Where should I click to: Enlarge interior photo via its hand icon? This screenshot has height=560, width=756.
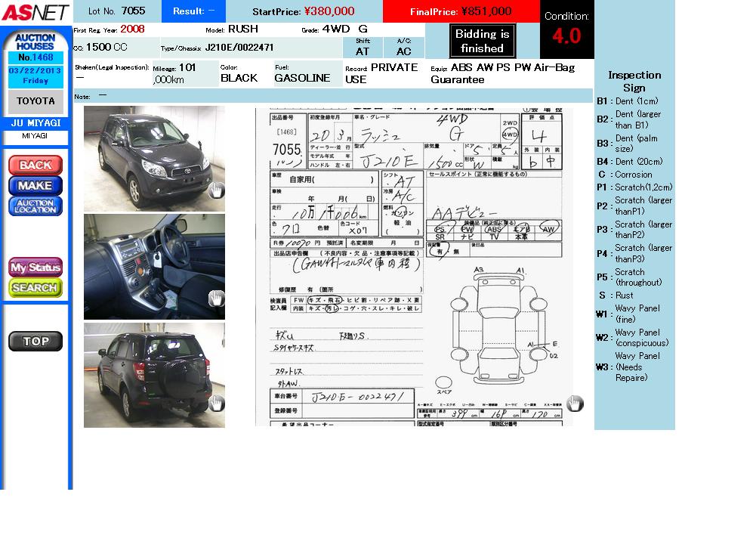point(216,299)
